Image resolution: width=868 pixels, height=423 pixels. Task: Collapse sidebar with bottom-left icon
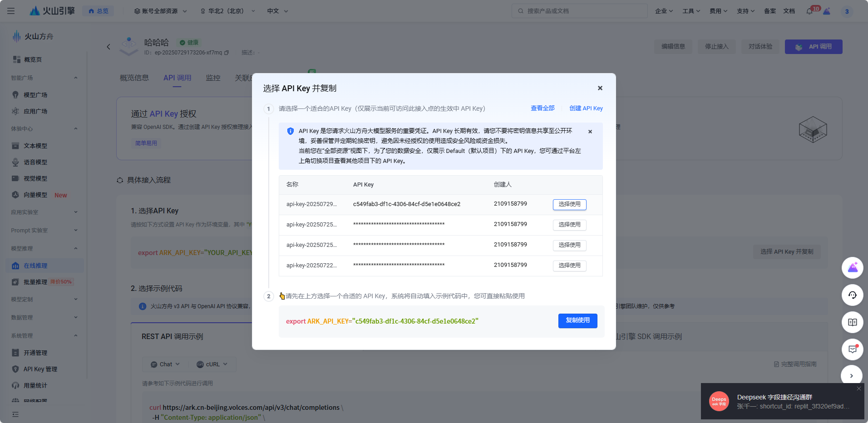point(15,414)
